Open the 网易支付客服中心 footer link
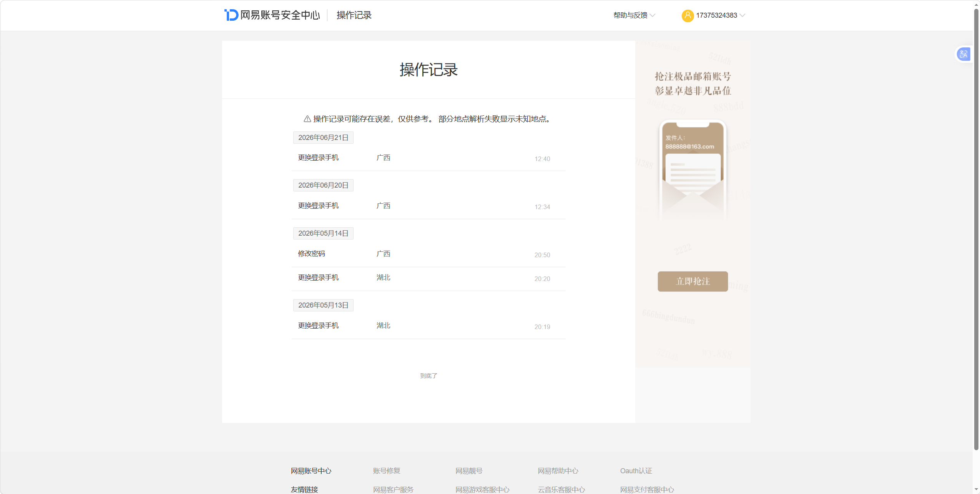This screenshot has height=494, width=980. [x=647, y=489]
